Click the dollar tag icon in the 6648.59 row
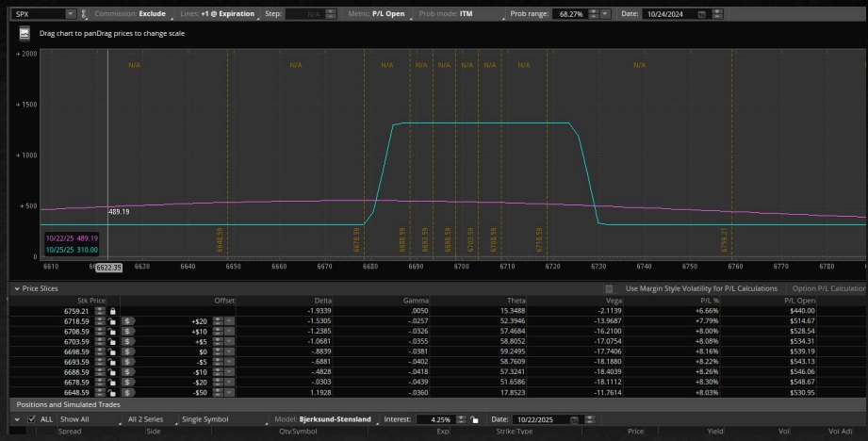This screenshot has height=441, width=868. 126,393
